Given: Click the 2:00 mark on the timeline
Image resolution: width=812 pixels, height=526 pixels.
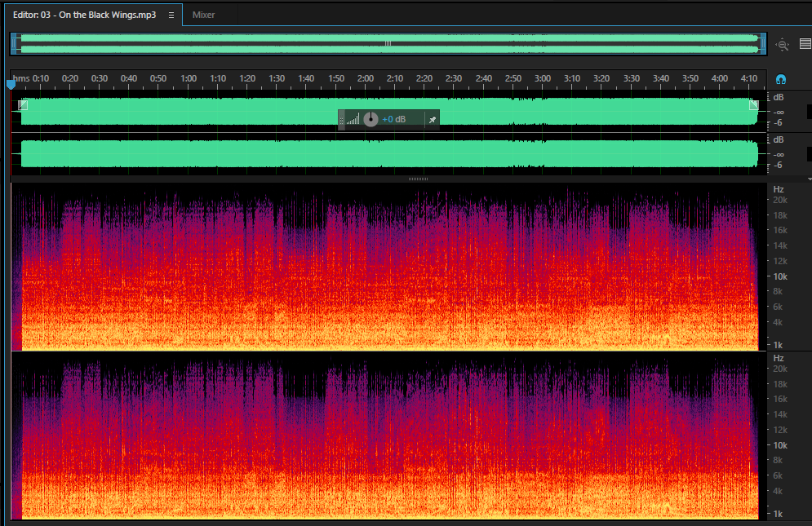Looking at the screenshot, I should (x=365, y=78).
